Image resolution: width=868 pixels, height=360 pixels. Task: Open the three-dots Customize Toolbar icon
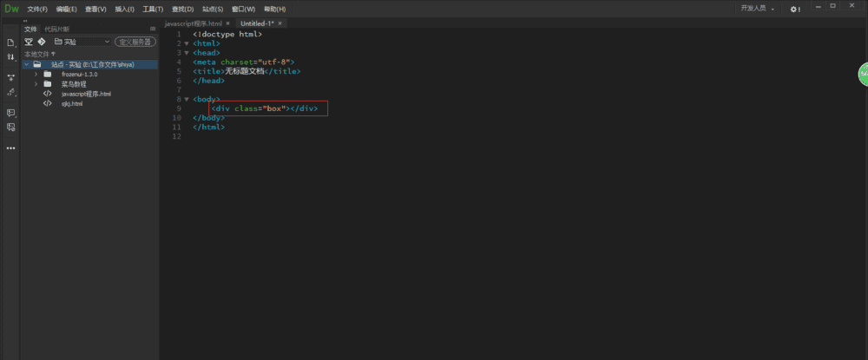(x=11, y=148)
